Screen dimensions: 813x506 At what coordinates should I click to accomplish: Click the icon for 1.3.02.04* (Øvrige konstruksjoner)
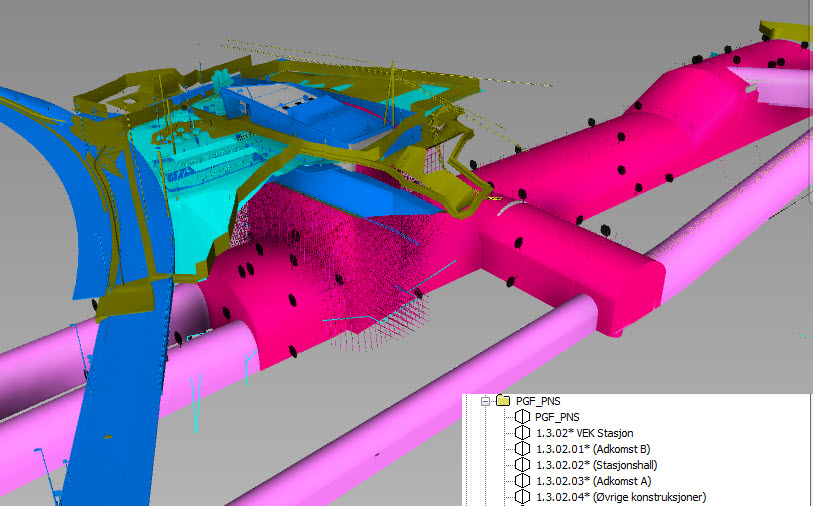(x=523, y=497)
